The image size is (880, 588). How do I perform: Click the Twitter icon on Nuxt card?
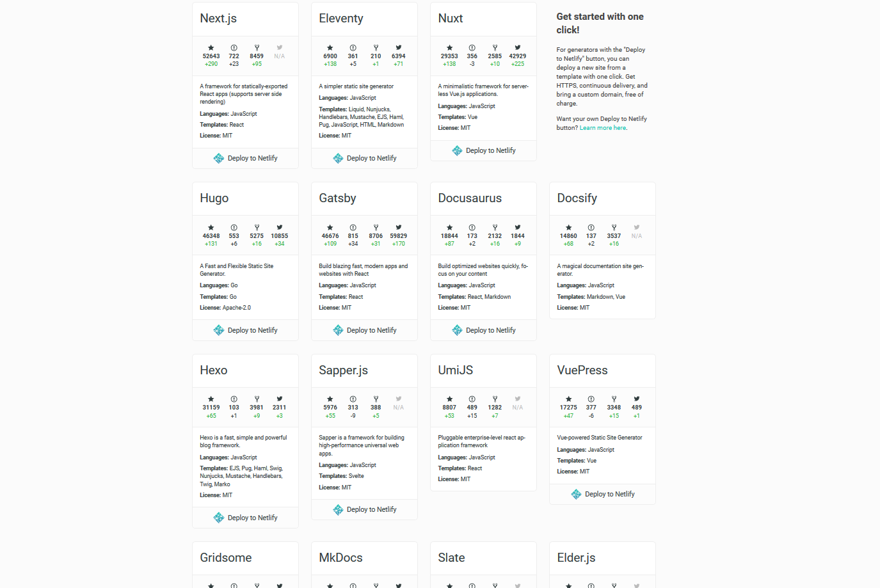coord(518,48)
